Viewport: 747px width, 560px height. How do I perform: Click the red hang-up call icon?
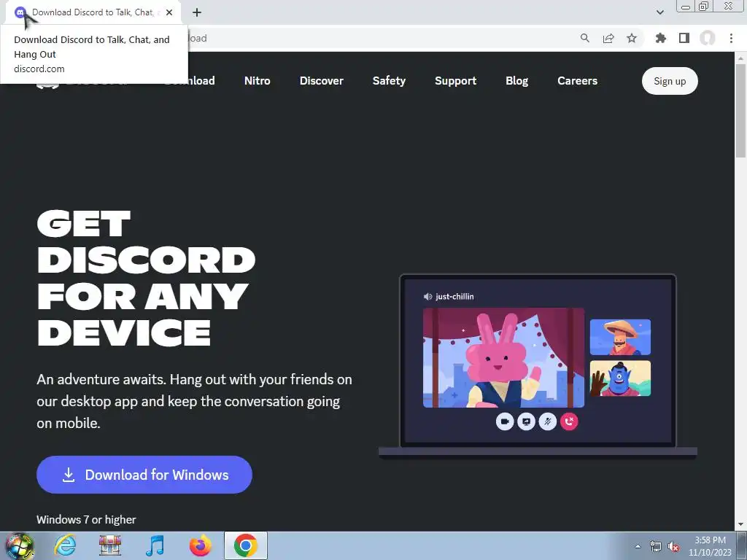click(x=569, y=421)
